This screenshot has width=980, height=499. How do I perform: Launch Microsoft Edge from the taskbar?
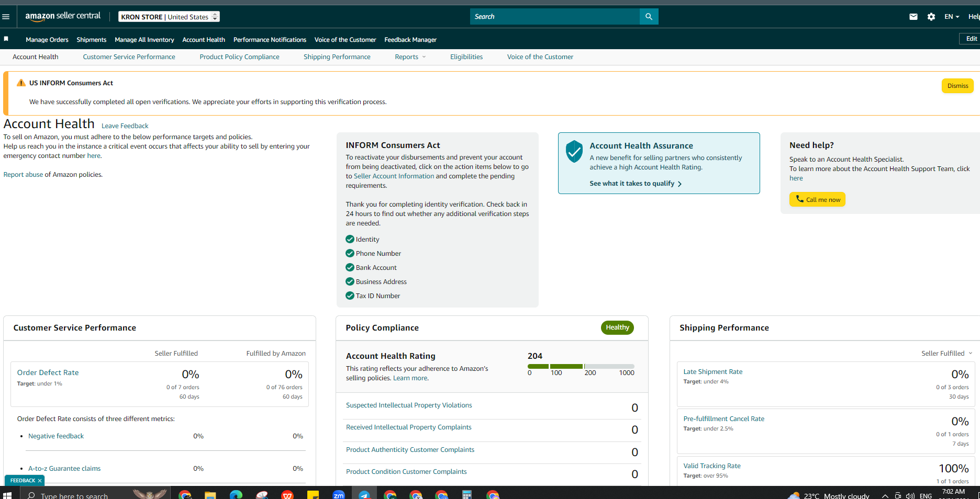[x=236, y=495]
